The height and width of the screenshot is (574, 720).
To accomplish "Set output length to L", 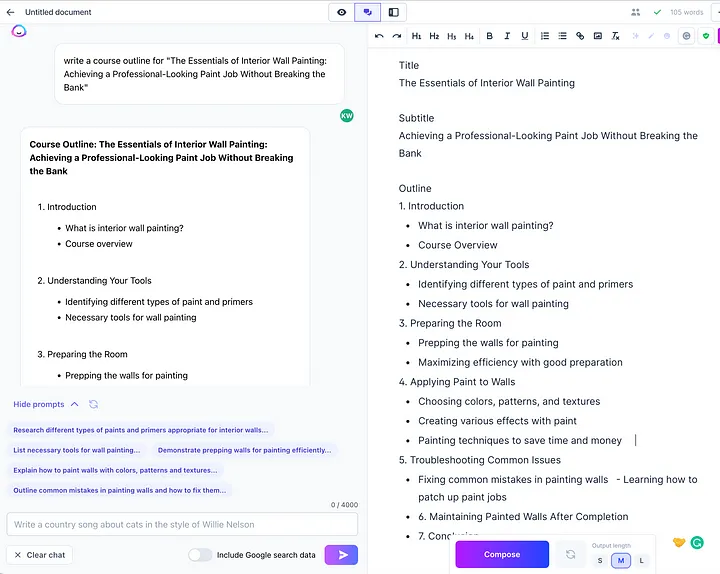I will coord(641,561).
